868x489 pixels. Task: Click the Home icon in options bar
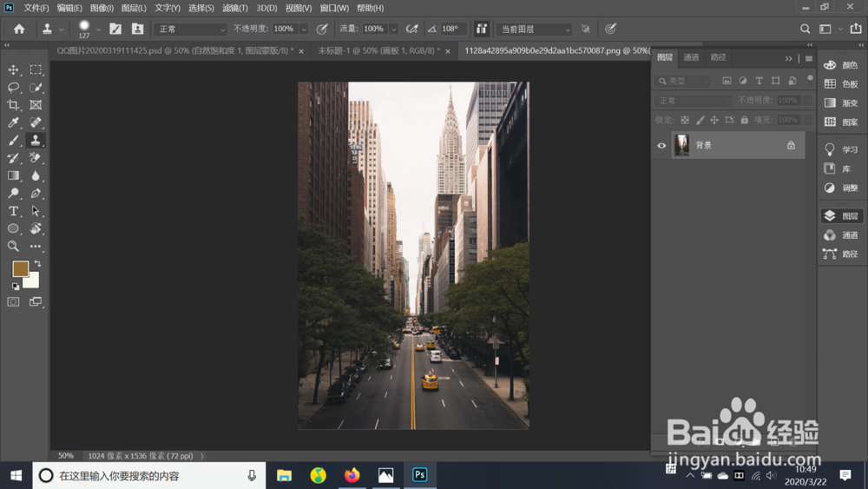click(19, 29)
